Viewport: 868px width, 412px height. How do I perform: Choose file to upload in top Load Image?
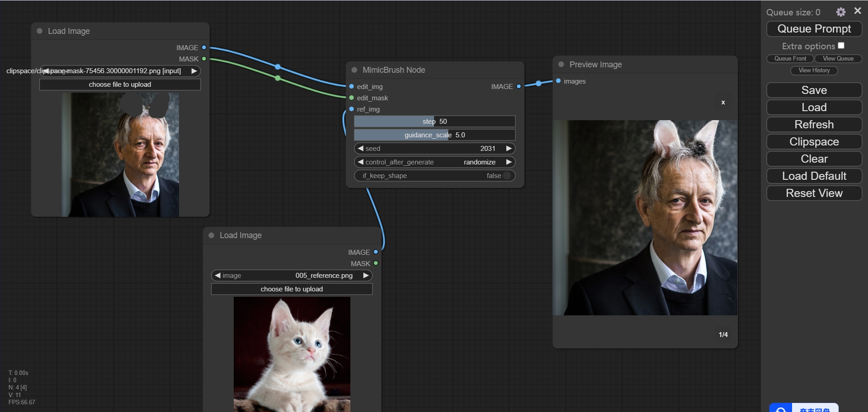(120, 84)
